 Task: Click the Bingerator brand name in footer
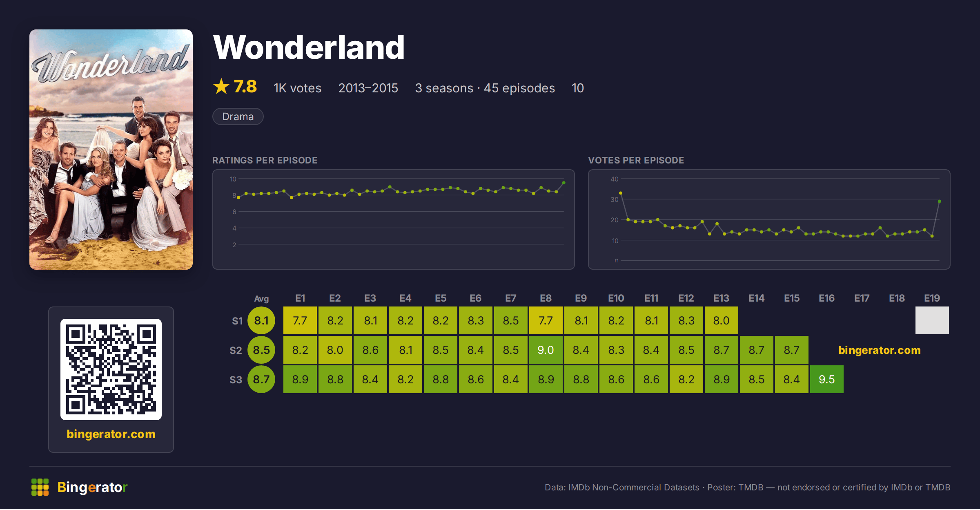click(92, 487)
